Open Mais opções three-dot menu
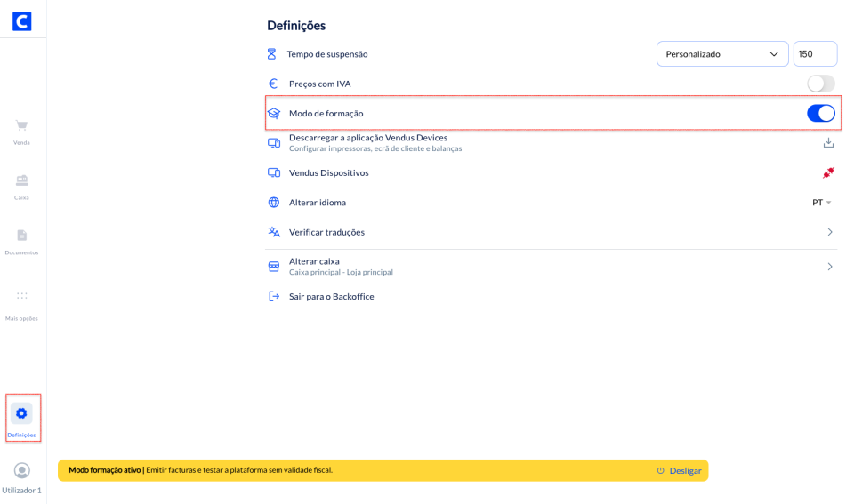The image size is (854, 504). [x=21, y=296]
